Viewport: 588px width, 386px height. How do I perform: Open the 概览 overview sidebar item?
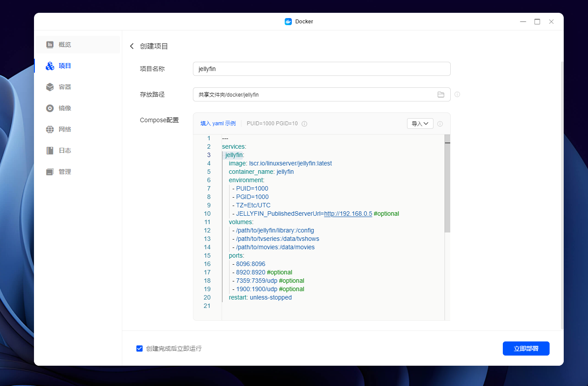pos(78,45)
